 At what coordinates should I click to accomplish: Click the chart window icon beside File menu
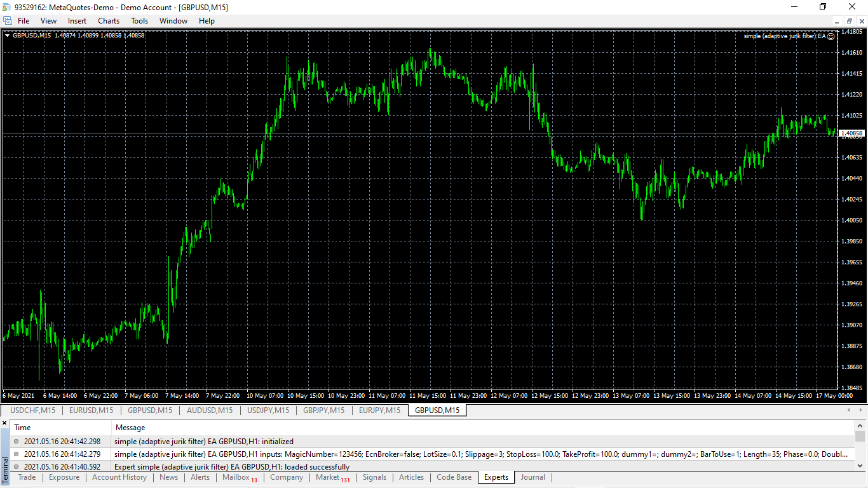tap(7, 21)
